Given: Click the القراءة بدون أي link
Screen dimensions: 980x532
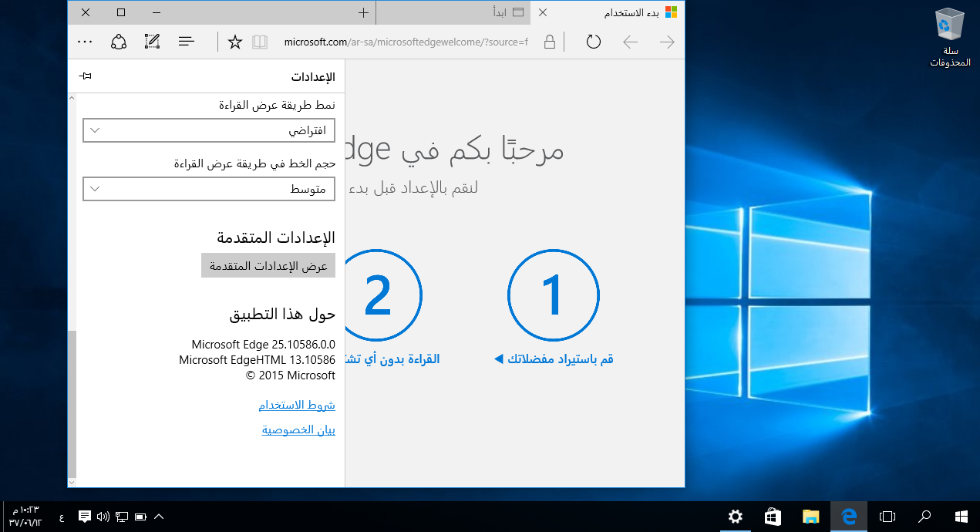Looking at the screenshot, I should coord(393,359).
